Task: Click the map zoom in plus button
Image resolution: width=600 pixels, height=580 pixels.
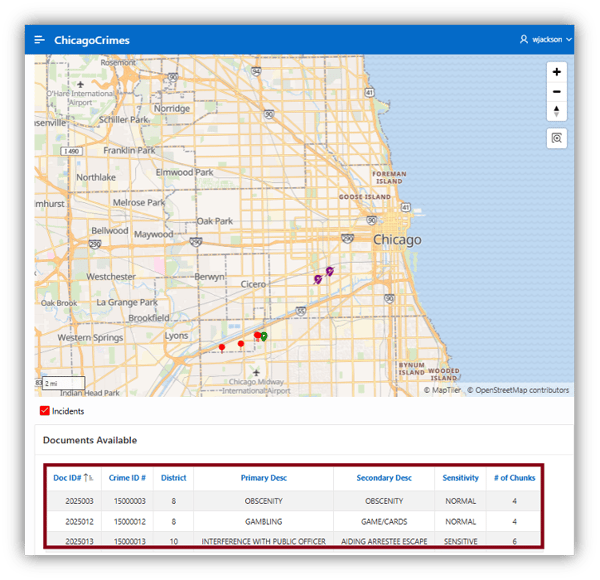Action: 557,72
